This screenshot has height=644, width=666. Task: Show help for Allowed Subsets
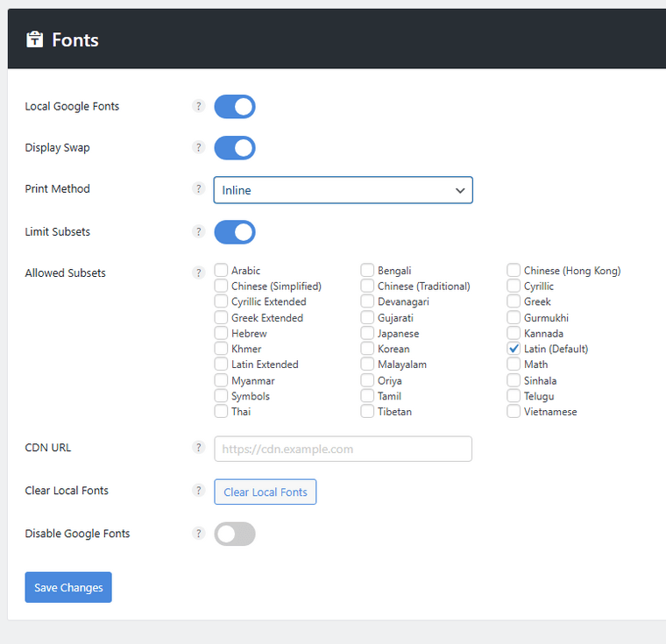tap(198, 272)
